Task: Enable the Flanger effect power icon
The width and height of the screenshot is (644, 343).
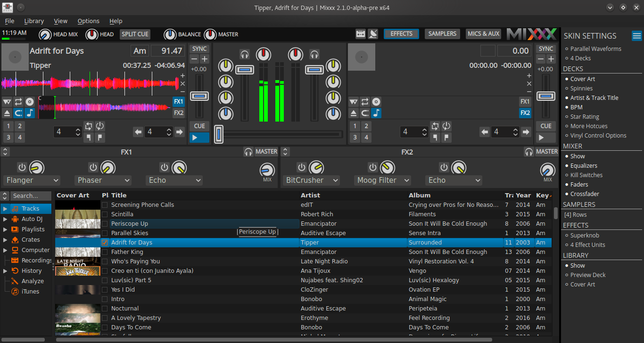Action: (x=22, y=167)
